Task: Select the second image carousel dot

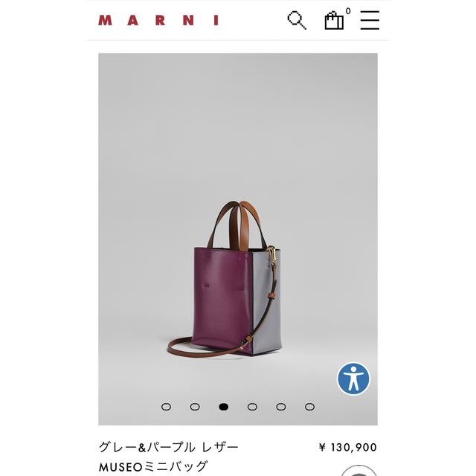Action: tap(195, 407)
